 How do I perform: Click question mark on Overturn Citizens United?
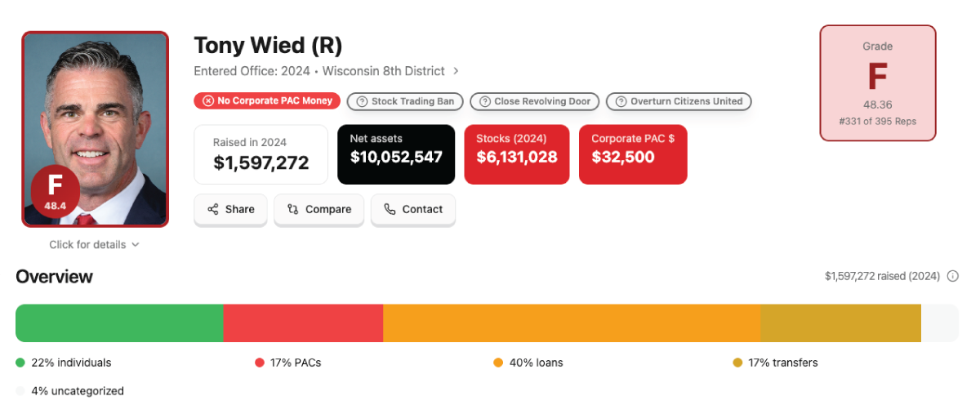[x=621, y=102]
